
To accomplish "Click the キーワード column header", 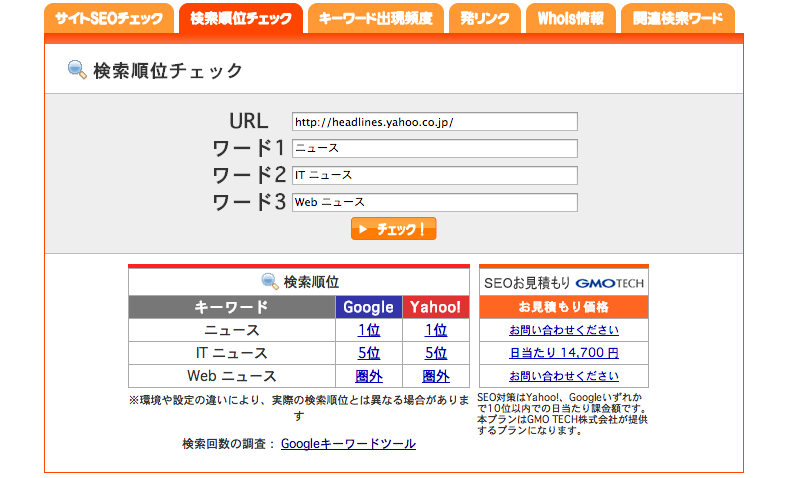I will tap(232, 307).
